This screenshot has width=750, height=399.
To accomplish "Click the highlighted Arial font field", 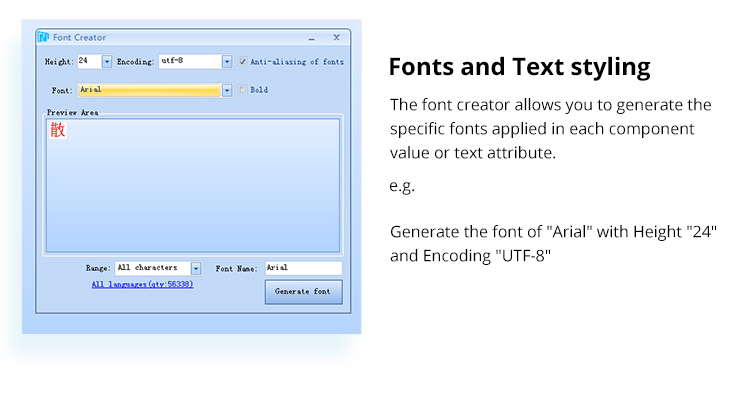I will [149, 90].
